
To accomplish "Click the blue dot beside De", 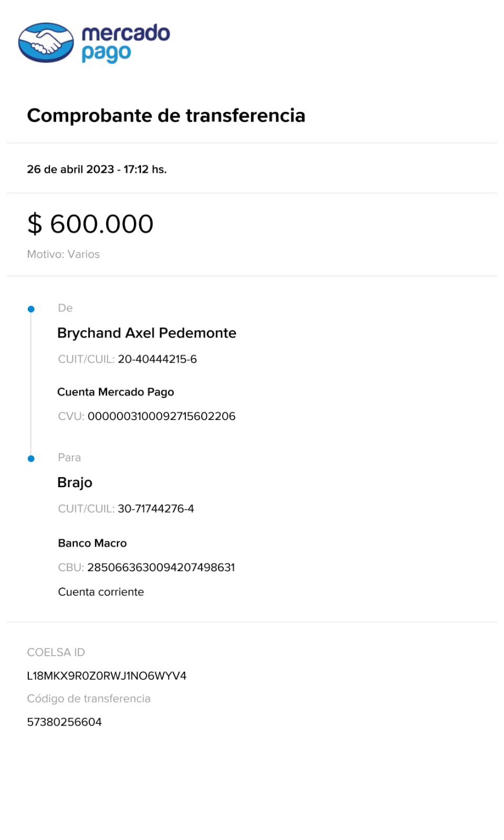I will [x=31, y=309].
